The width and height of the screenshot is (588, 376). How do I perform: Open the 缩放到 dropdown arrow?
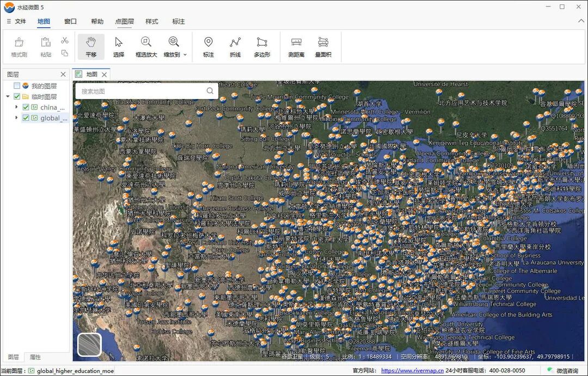pos(185,55)
